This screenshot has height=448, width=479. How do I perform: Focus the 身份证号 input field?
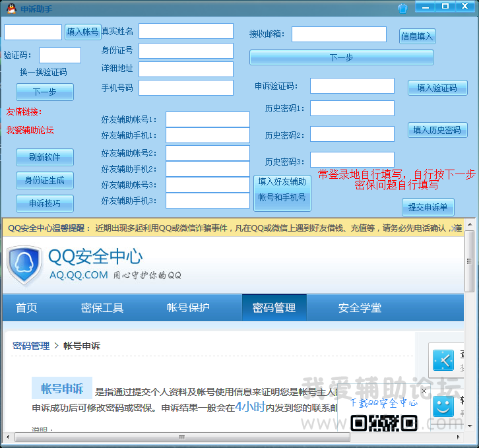(186, 51)
